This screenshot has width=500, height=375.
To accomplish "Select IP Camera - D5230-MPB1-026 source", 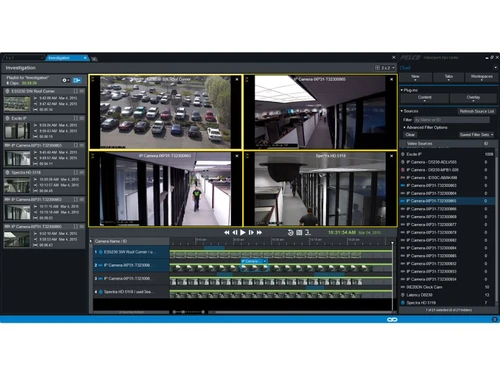I will tap(447, 170).
